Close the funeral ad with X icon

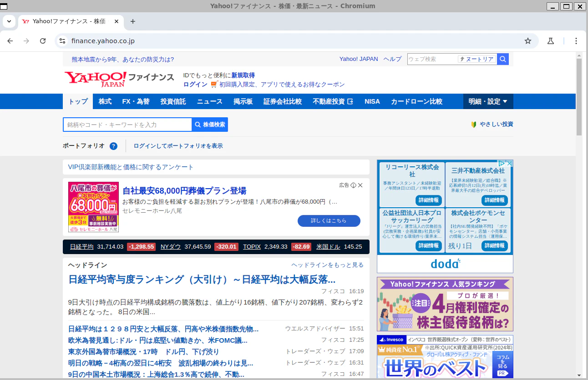[360, 185]
